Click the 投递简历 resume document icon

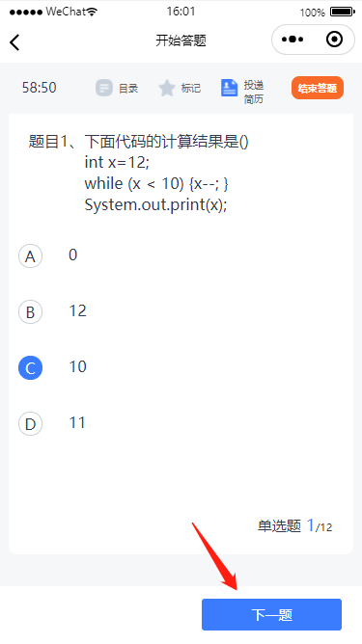click(x=229, y=88)
